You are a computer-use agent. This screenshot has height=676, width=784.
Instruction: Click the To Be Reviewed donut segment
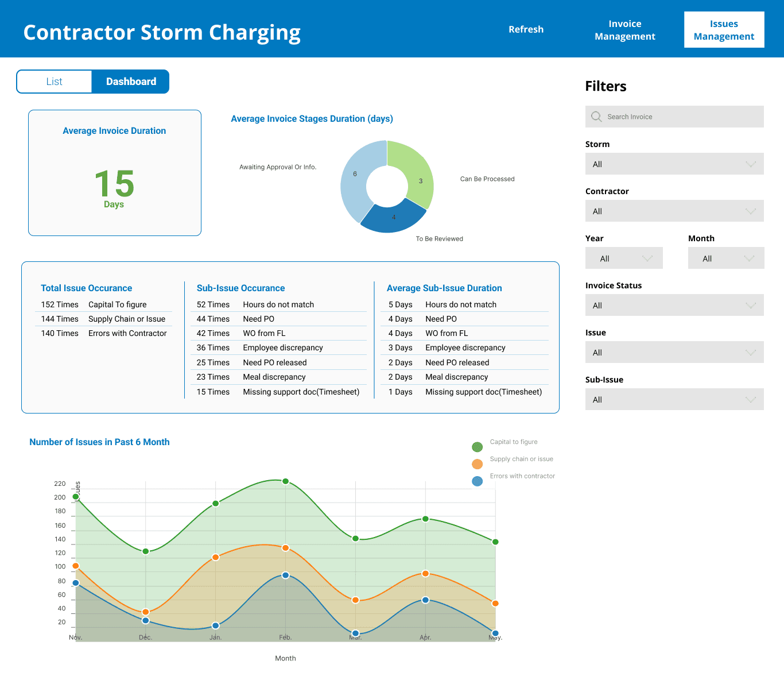coord(393,217)
